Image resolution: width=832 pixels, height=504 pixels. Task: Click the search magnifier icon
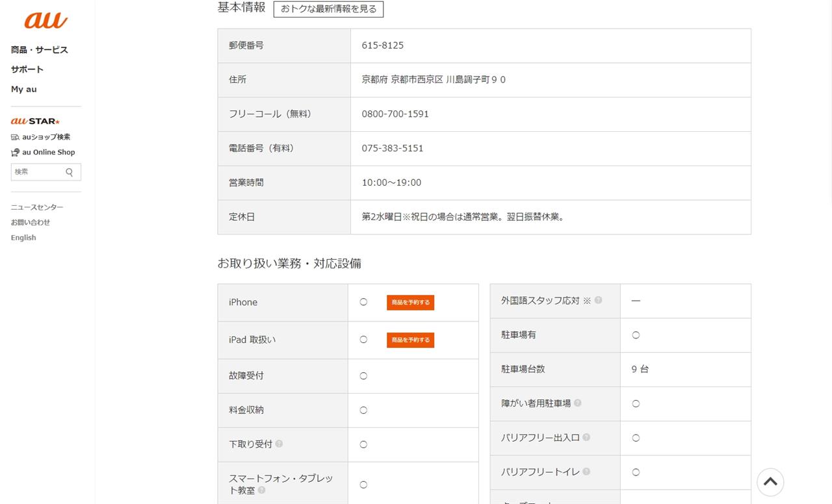[70, 172]
